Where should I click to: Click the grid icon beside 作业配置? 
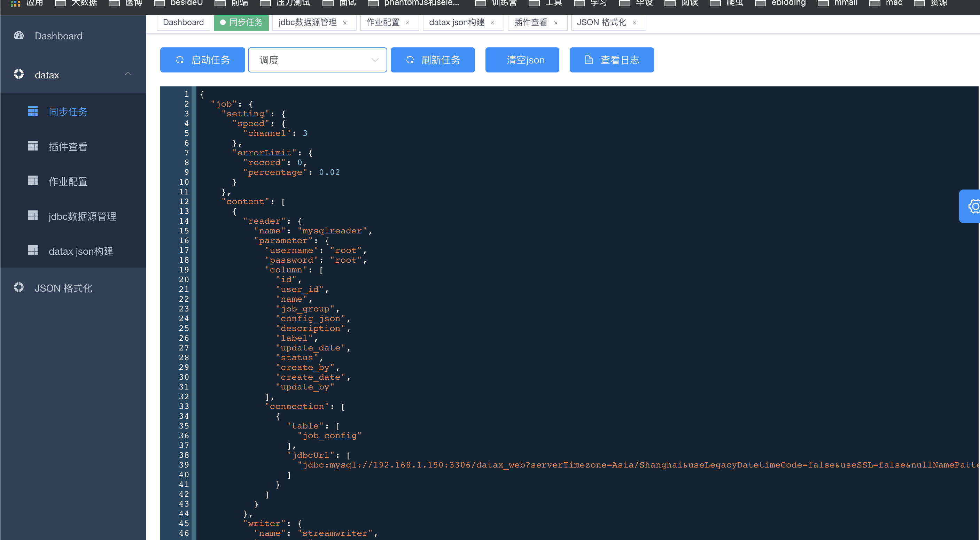(x=33, y=180)
